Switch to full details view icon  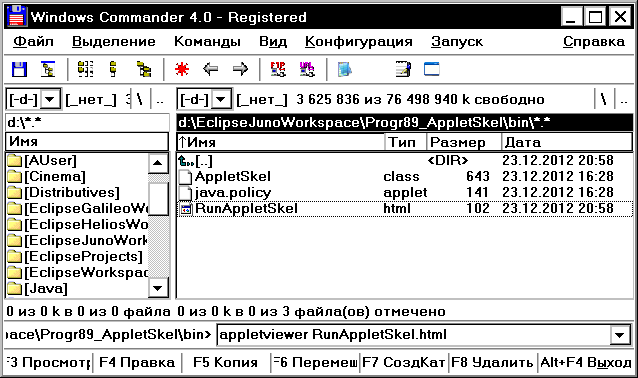(x=113, y=70)
